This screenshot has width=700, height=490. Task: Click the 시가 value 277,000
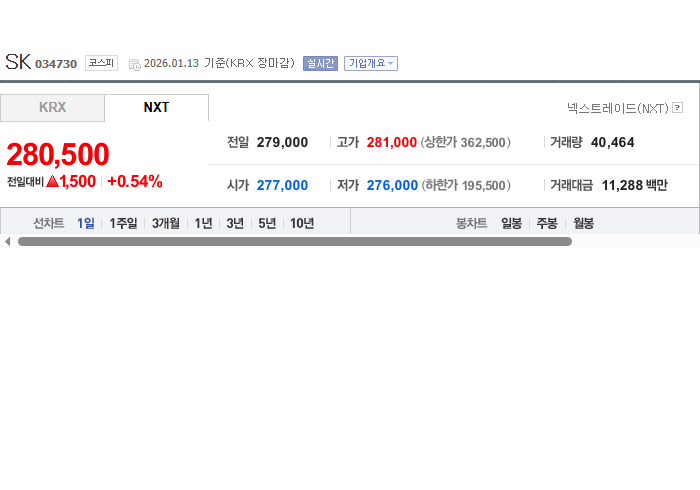282,185
